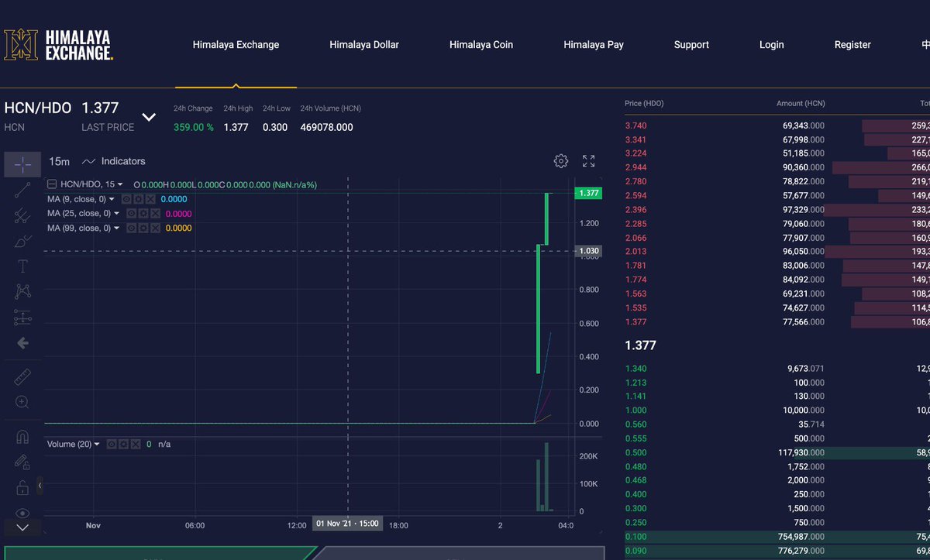Open chart settings gear icon
The image size is (930, 560).
pos(561,161)
